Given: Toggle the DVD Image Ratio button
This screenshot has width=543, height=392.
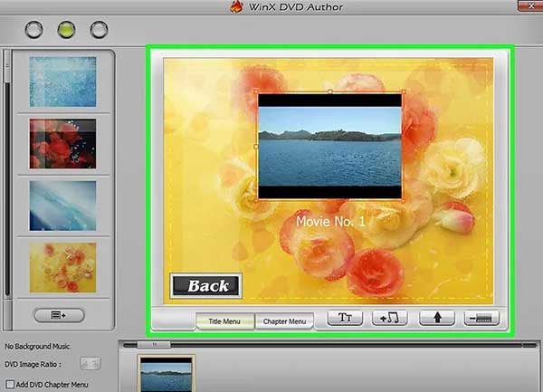Looking at the screenshot, I should click(x=90, y=364).
